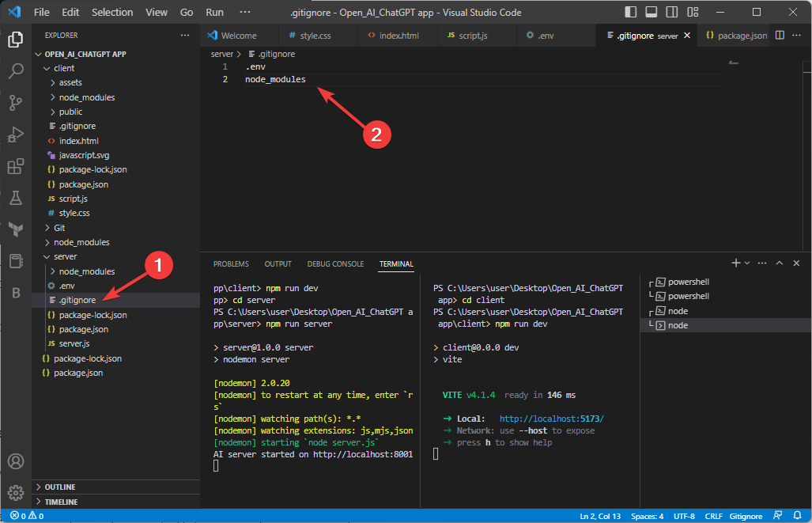
Task: Click the split editor right icon
Action: (x=780, y=36)
